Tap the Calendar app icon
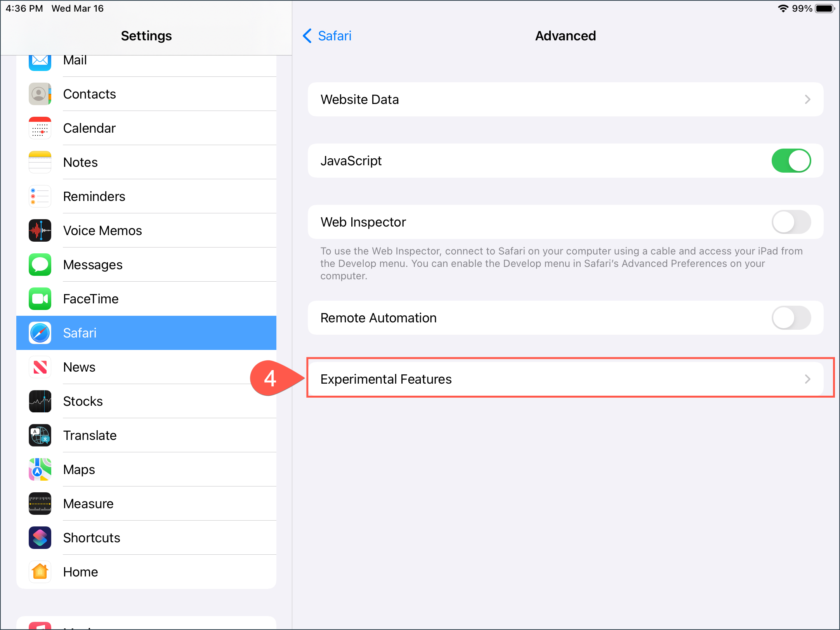Screen dimensions: 840x630 [x=40, y=128]
